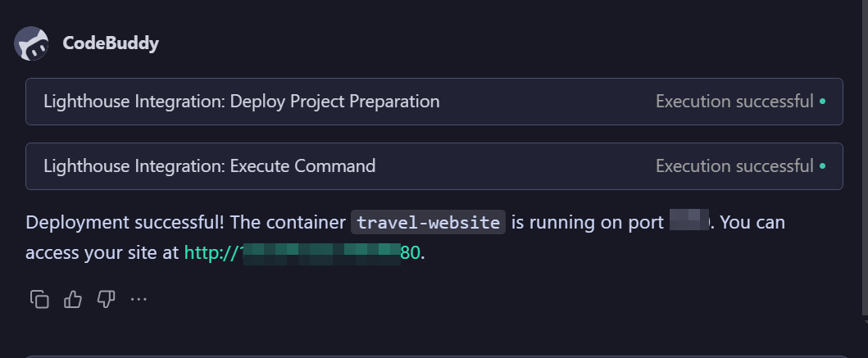Give the response a thumbs down

coord(107,299)
